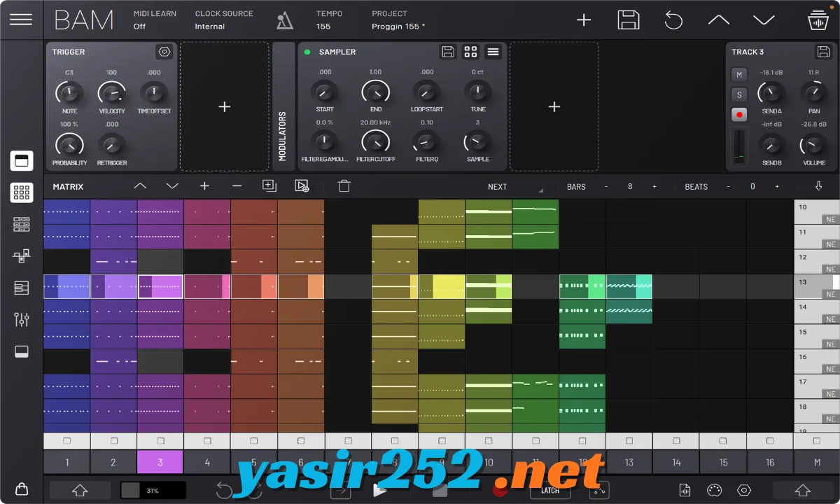Check the box above scene 2
840x504 pixels.
(113, 441)
